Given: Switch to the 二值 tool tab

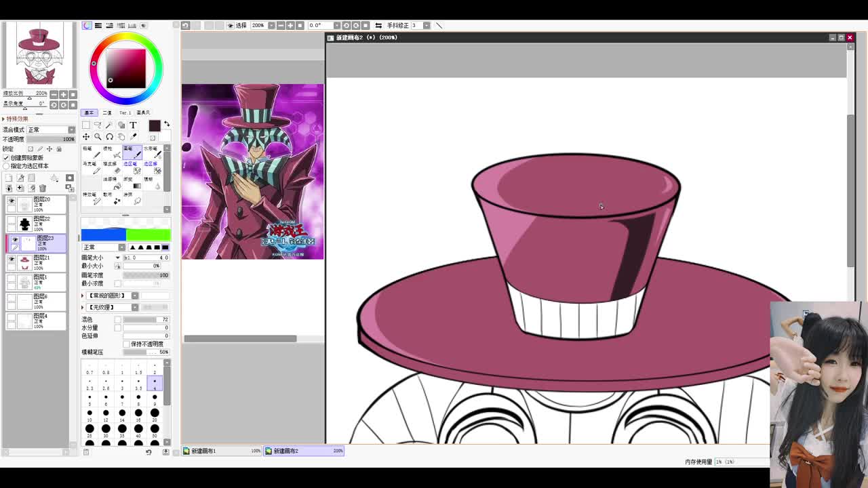Looking at the screenshot, I should tap(107, 113).
